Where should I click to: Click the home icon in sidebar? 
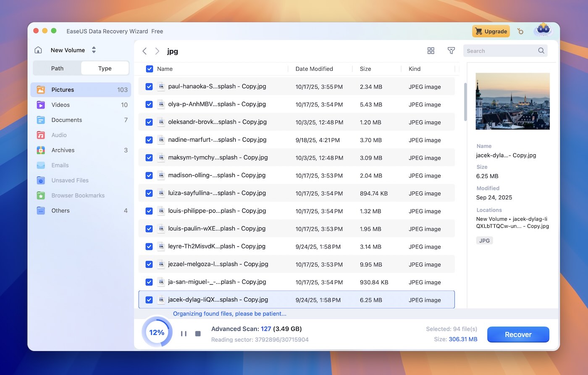click(38, 50)
